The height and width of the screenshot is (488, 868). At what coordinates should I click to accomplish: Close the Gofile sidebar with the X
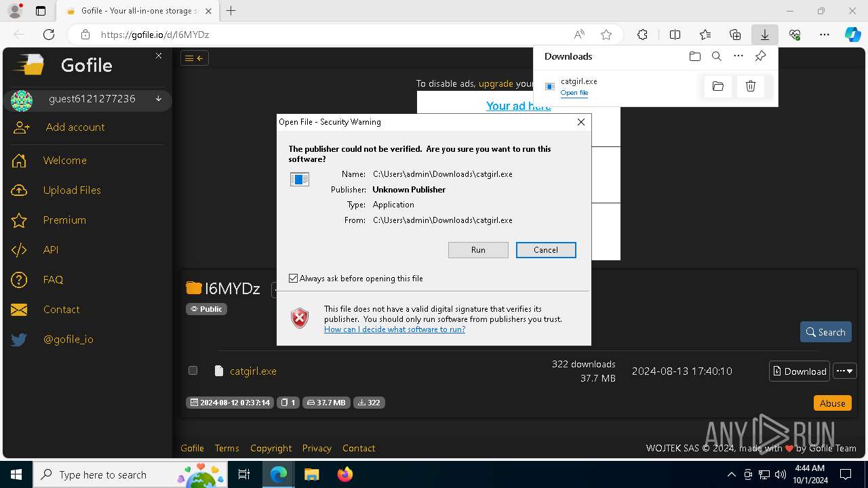point(159,56)
